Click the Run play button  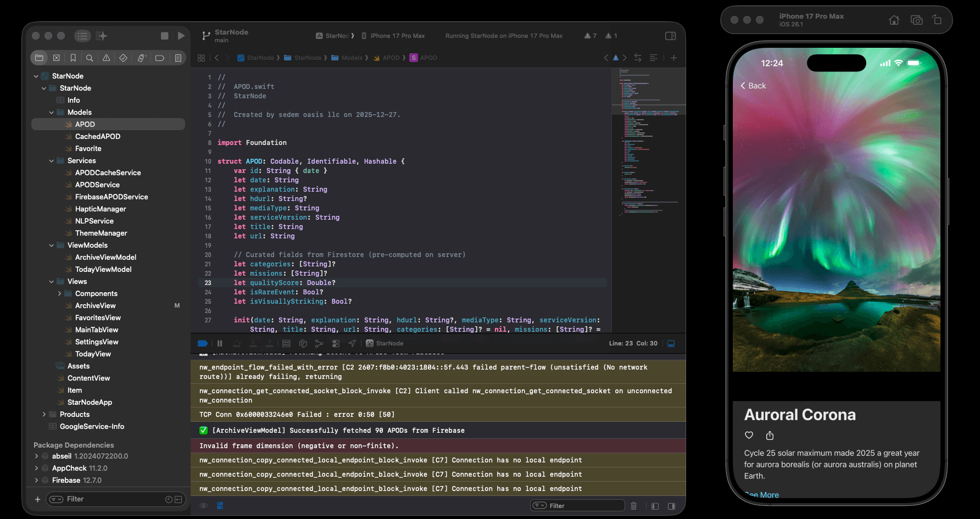pos(181,36)
